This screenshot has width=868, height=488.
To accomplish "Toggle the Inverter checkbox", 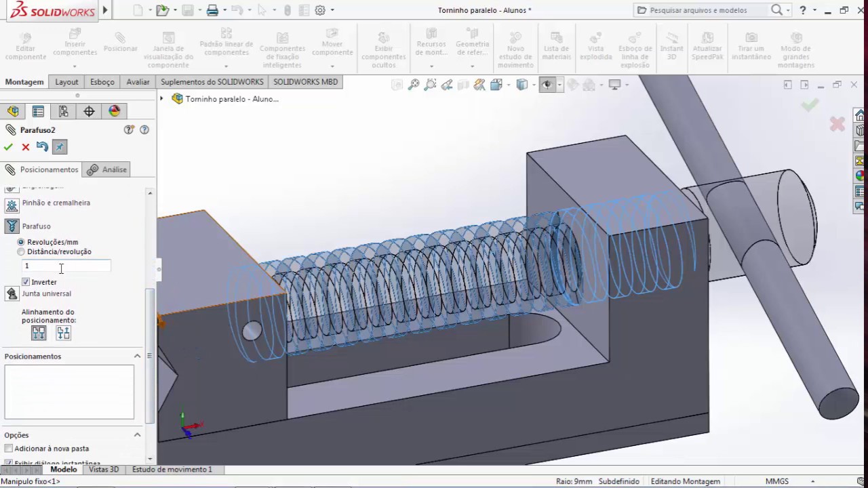I will pyautogui.click(x=26, y=282).
